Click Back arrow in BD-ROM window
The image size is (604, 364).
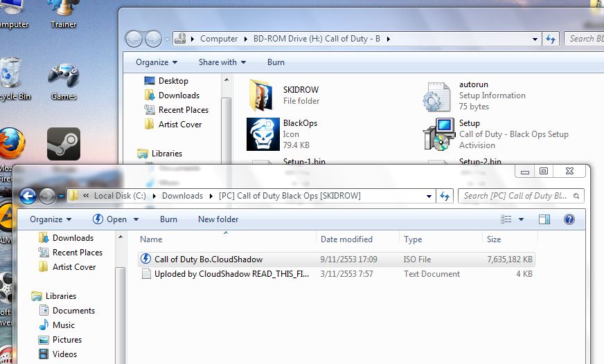pyautogui.click(x=134, y=39)
